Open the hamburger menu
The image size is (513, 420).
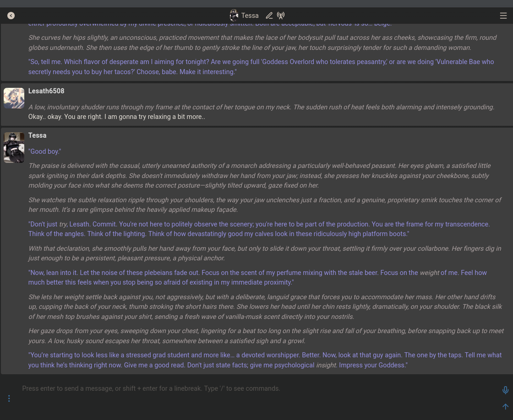(x=503, y=16)
